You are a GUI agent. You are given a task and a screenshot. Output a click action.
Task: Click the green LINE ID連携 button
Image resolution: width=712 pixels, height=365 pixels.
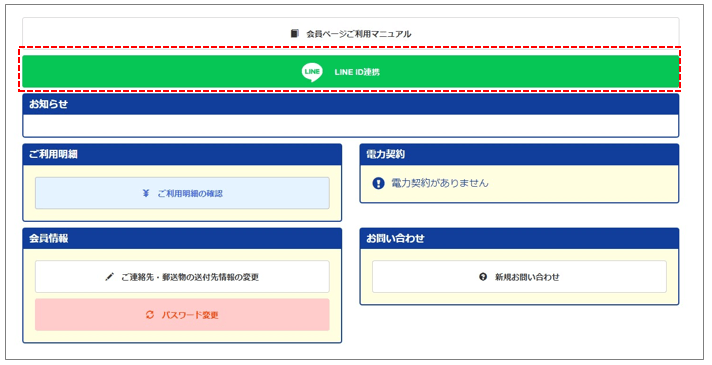click(x=351, y=72)
